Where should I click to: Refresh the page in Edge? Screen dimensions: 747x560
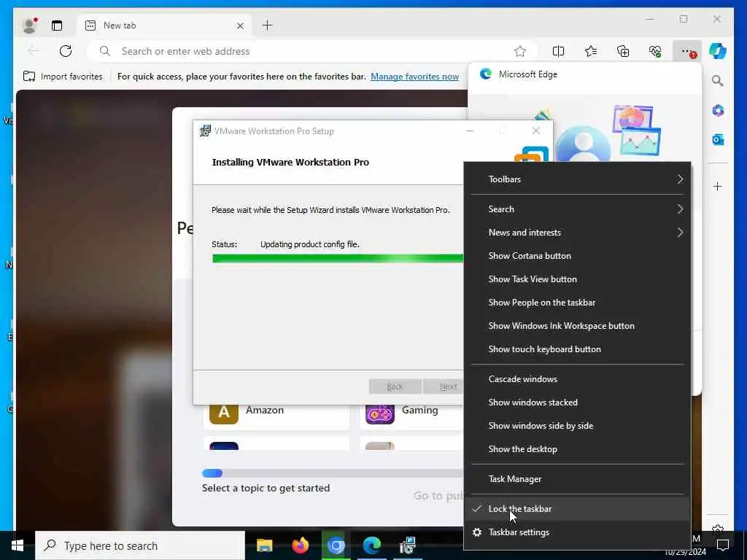point(66,51)
